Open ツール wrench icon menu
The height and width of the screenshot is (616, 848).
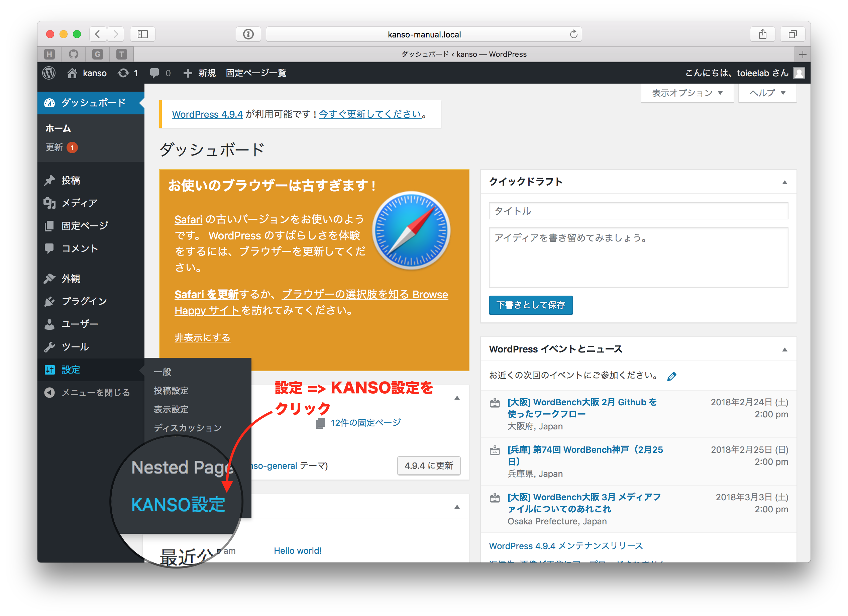click(49, 347)
